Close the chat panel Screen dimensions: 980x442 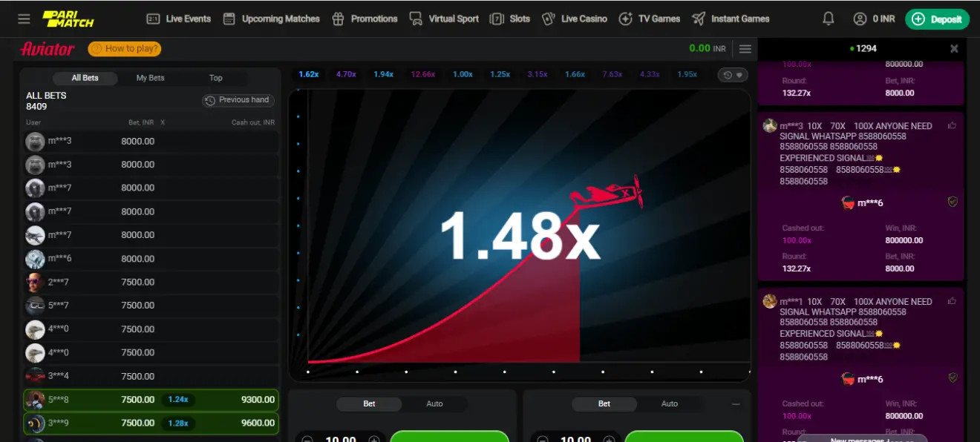pyautogui.click(x=954, y=48)
